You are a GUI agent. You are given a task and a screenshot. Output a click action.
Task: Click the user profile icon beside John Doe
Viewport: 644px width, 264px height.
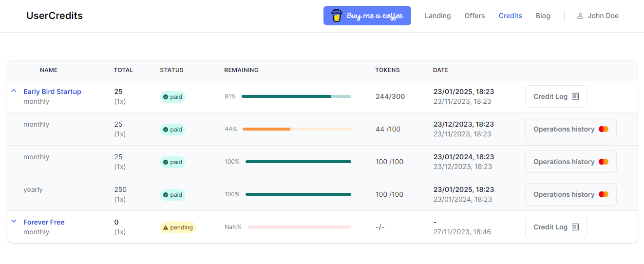point(580,16)
